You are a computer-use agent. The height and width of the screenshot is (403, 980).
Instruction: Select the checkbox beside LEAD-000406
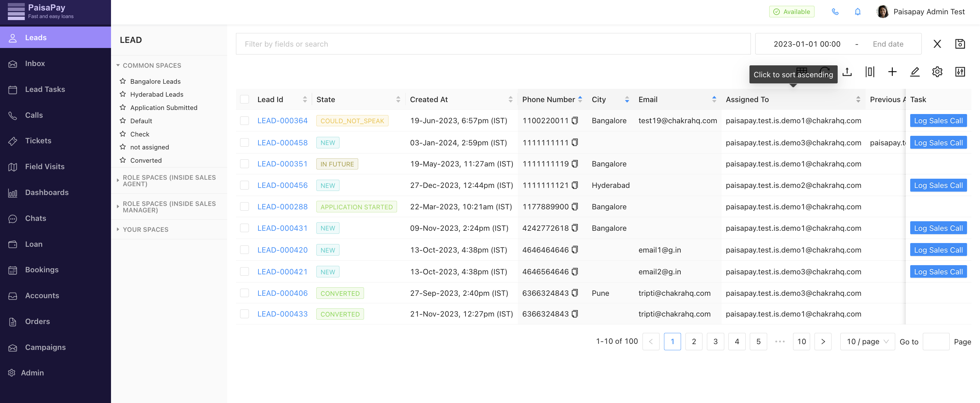pos(244,293)
